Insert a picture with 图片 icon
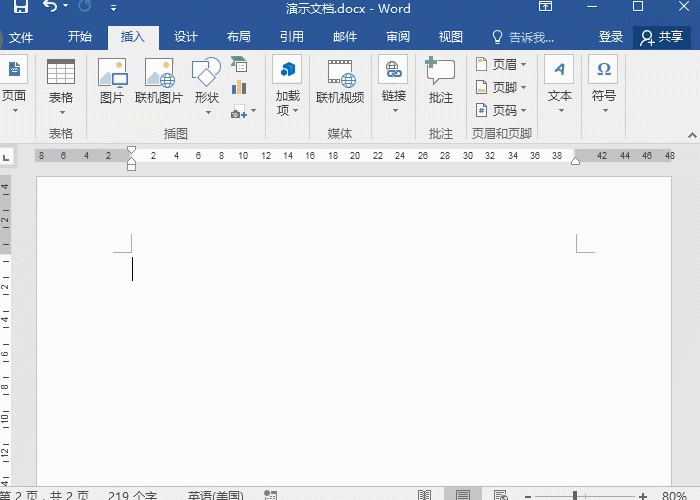Screen dimensions: 700x500 click(112, 81)
